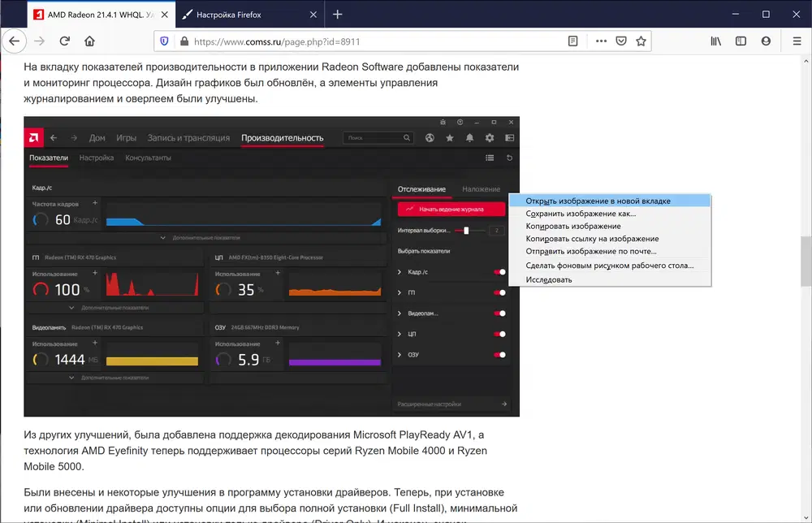This screenshot has height=523, width=812.
Task: Toggle the Видеопам... metric switch
Action: [x=499, y=313]
